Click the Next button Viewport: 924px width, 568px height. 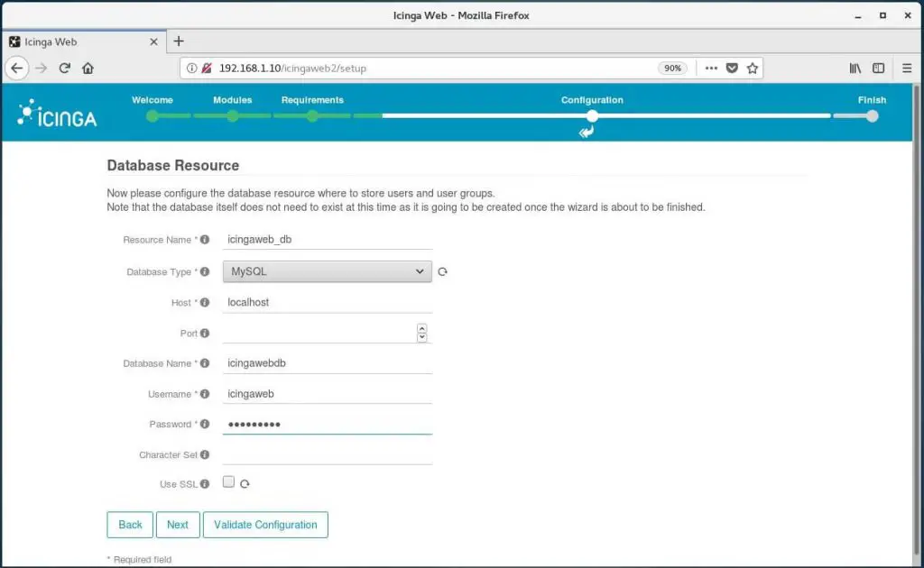pyautogui.click(x=178, y=525)
